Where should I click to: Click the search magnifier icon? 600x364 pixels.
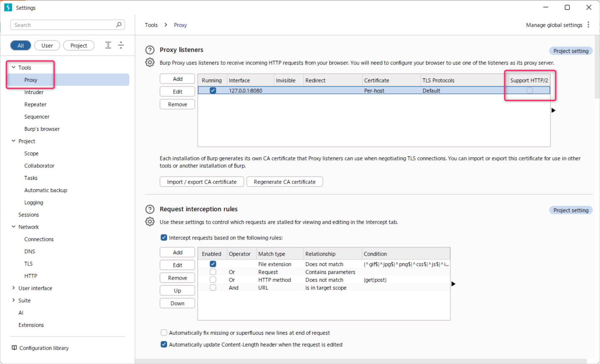(119, 25)
